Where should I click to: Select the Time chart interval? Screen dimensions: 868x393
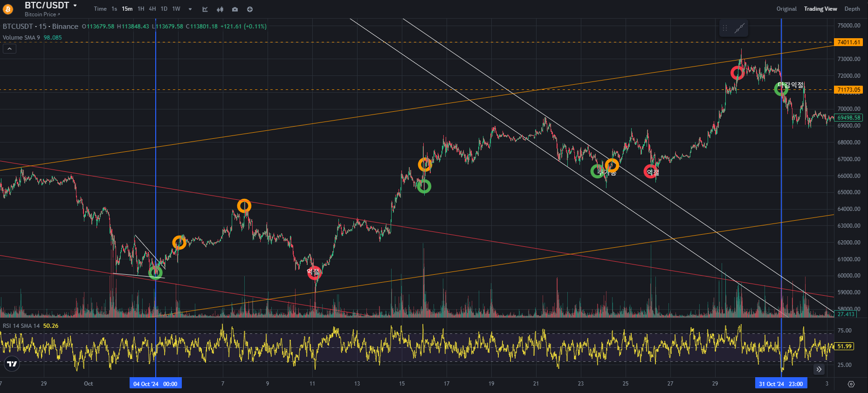(x=100, y=9)
